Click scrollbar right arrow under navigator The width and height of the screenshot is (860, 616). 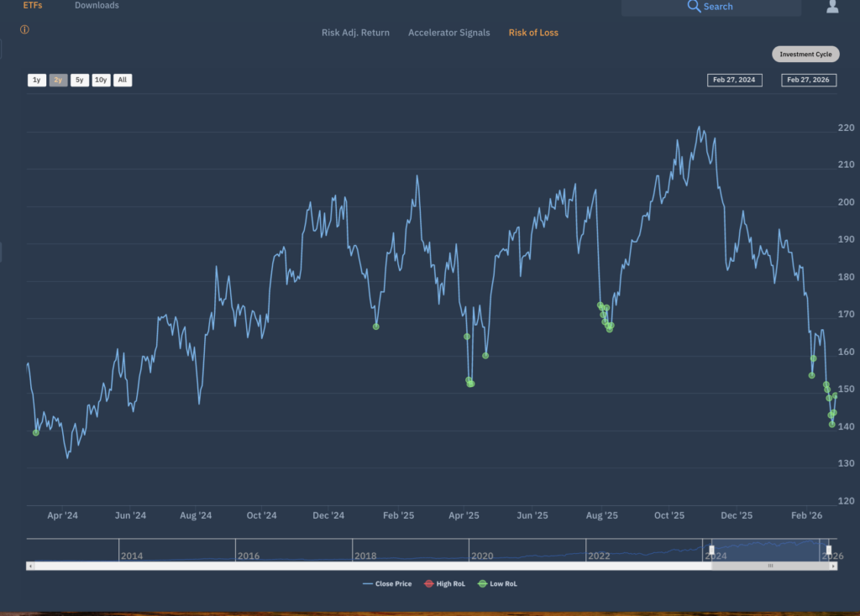833,566
